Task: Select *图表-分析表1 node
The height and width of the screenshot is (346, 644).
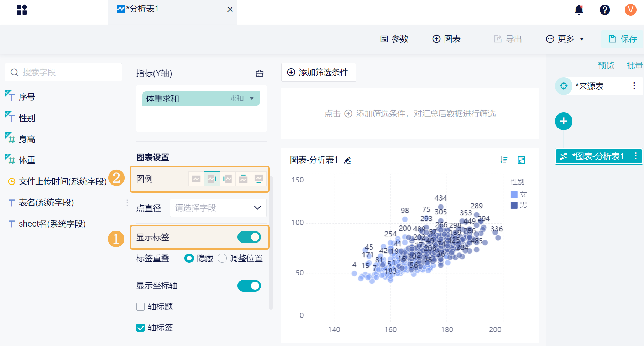Action: 598,156
